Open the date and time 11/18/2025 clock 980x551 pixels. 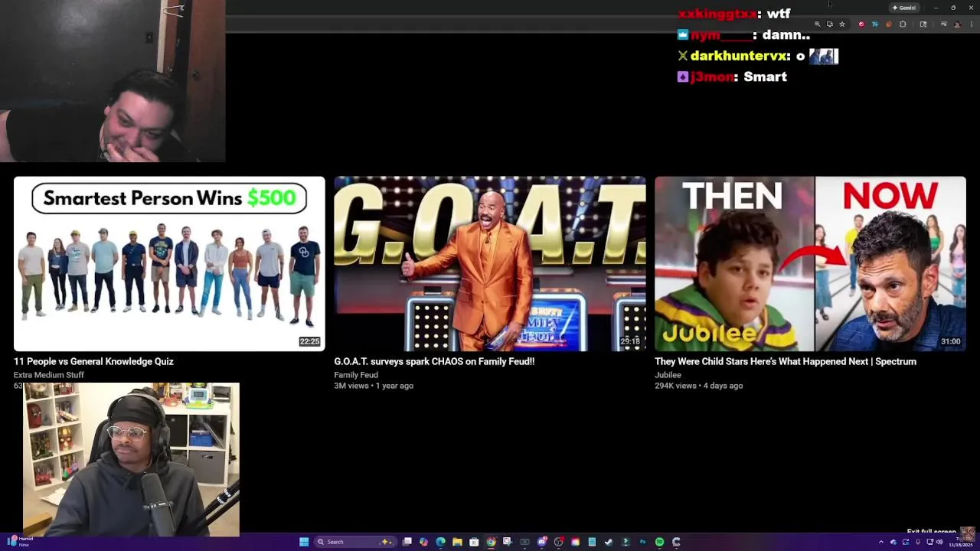[x=961, y=543]
